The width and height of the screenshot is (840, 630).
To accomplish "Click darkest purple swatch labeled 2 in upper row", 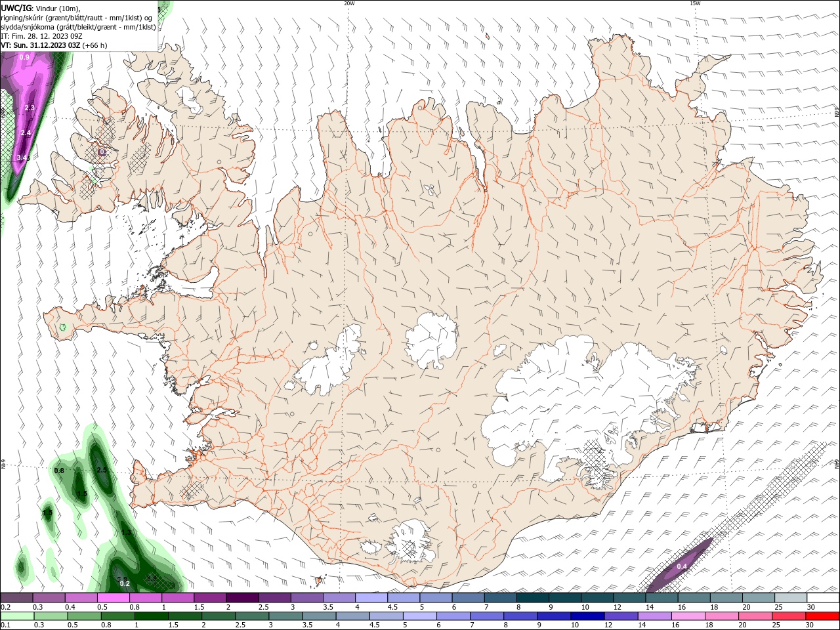I will pyautogui.click(x=242, y=598).
